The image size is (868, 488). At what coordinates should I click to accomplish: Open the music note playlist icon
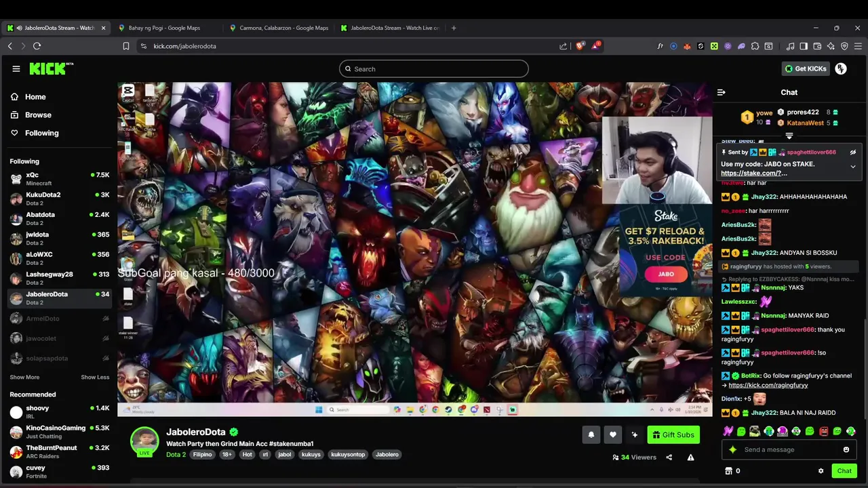pyautogui.click(x=790, y=46)
